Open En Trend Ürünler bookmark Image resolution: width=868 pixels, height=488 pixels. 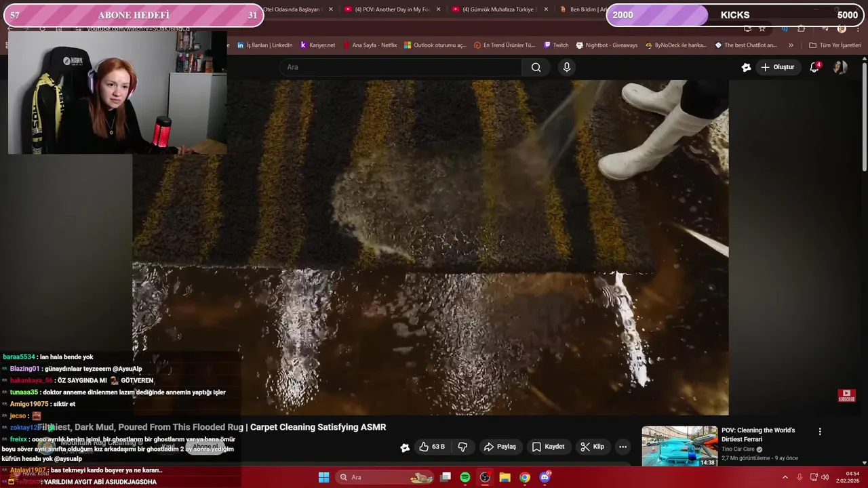(x=505, y=45)
